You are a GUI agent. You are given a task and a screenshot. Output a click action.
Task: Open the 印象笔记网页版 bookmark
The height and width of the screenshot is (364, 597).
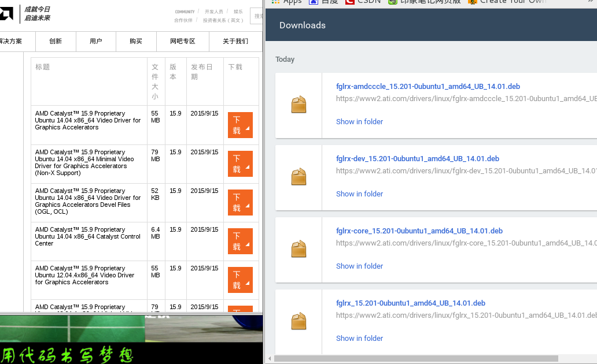coord(424,2)
